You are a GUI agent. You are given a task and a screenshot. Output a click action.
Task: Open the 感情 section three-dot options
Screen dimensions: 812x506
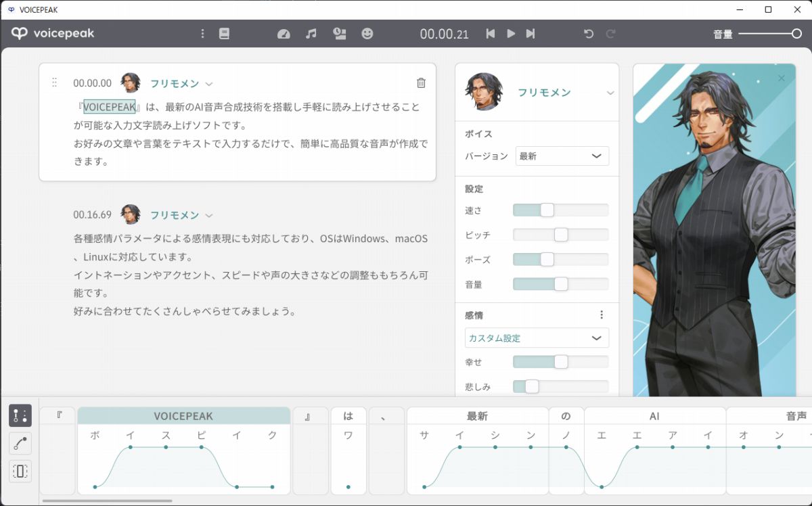tap(602, 315)
